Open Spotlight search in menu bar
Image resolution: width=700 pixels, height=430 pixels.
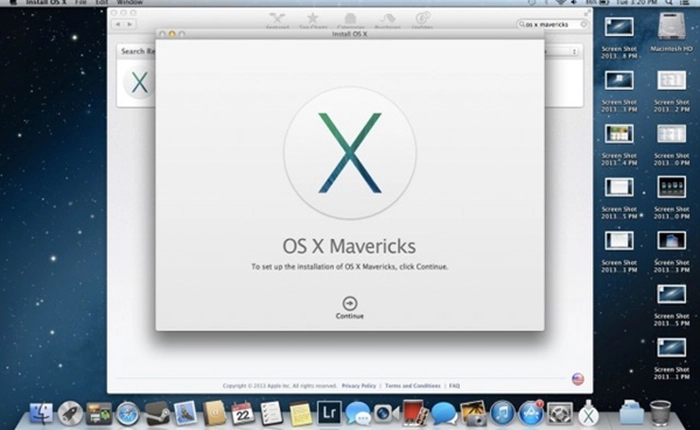(668, 2)
